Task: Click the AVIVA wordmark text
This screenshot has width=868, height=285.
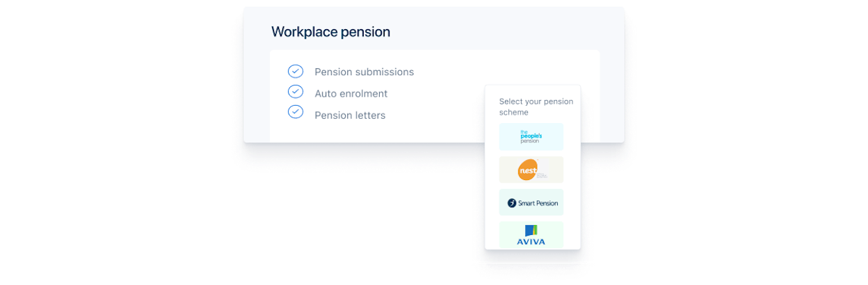Action: pyautogui.click(x=531, y=242)
